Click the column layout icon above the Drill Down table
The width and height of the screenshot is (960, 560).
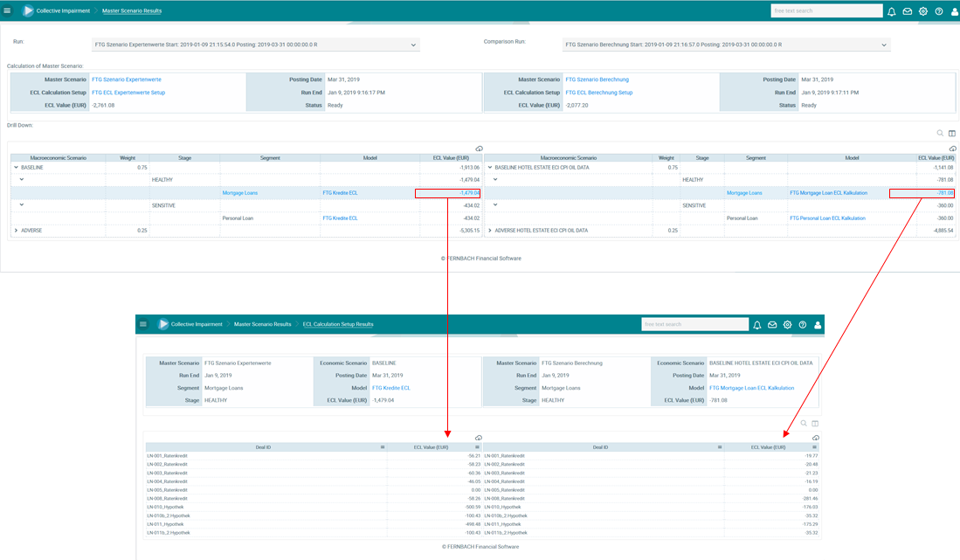(x=952, y=134)
